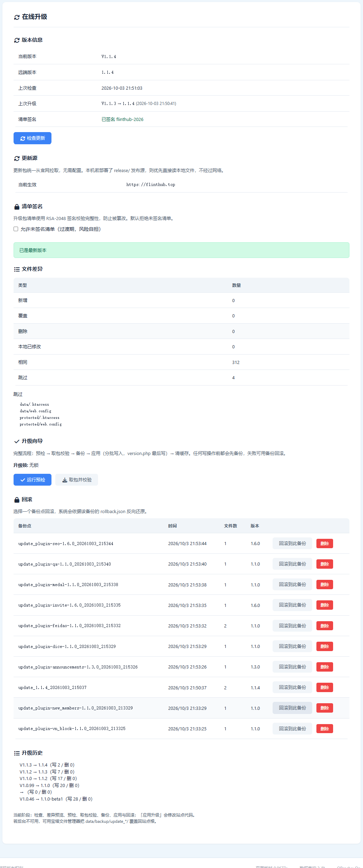Image resolution: width=363 pixels, height=868 pixels.
Task: Roll back to update_plugin-announcements-1.3.0 backup
Action: coord(292,667)
